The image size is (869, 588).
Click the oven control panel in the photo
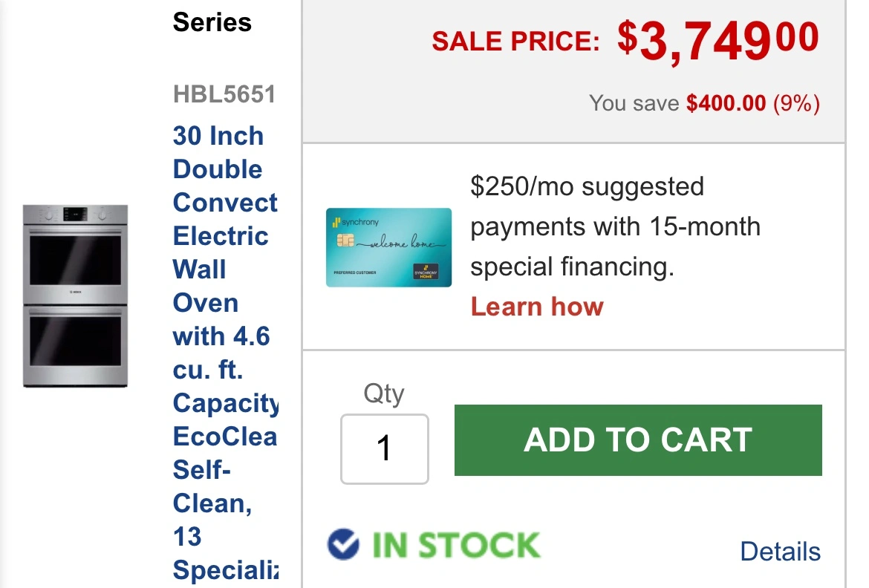75,215
